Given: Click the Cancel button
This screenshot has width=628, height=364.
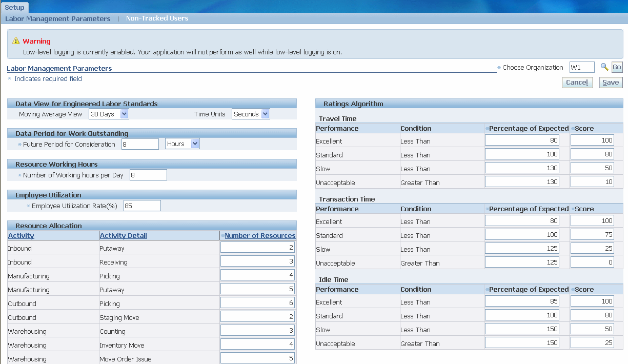Looking at the screenshot, I should (x=577, y=83).
